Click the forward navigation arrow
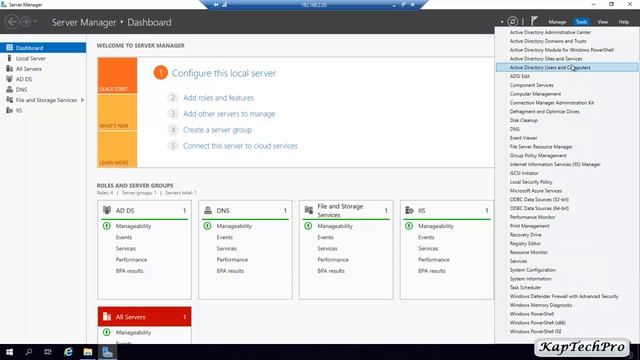This screenshot has width=640, height=360. tap(25, 22)
